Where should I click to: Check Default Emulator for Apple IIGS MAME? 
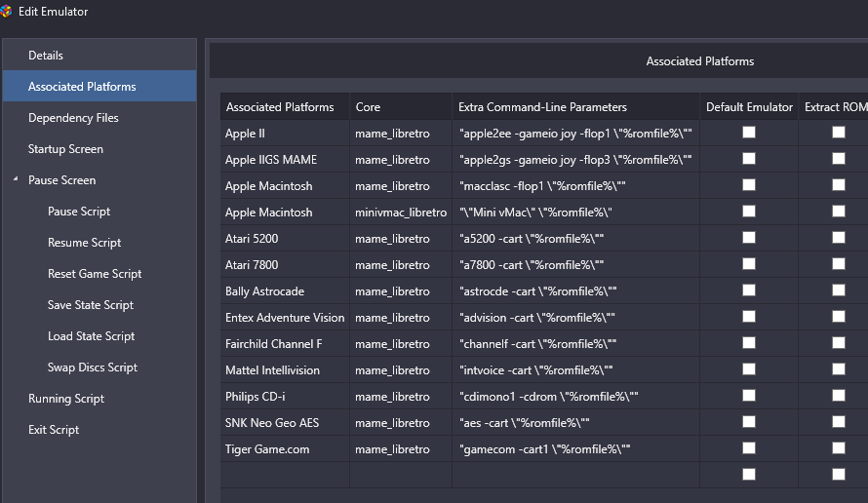pyautogui.click(x=749, y=159)
